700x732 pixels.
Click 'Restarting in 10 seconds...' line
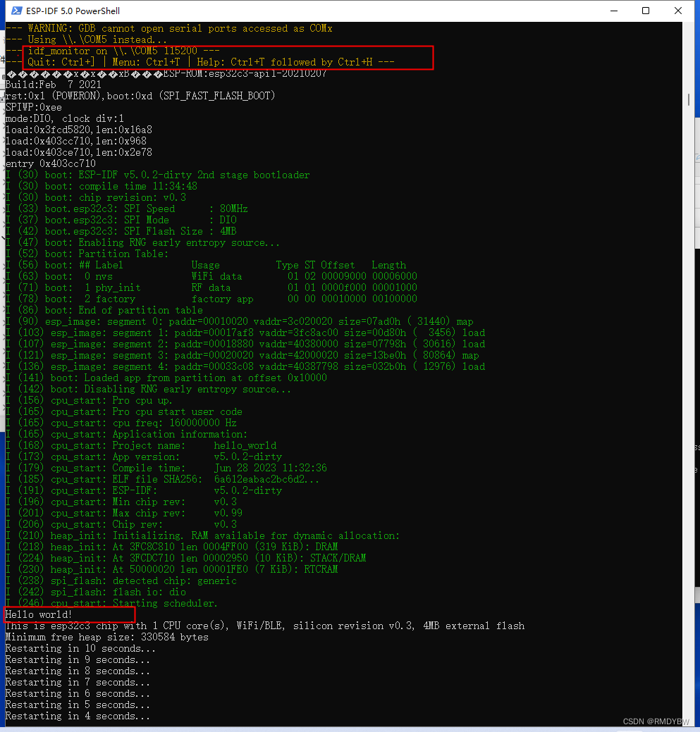pos(80,648)
